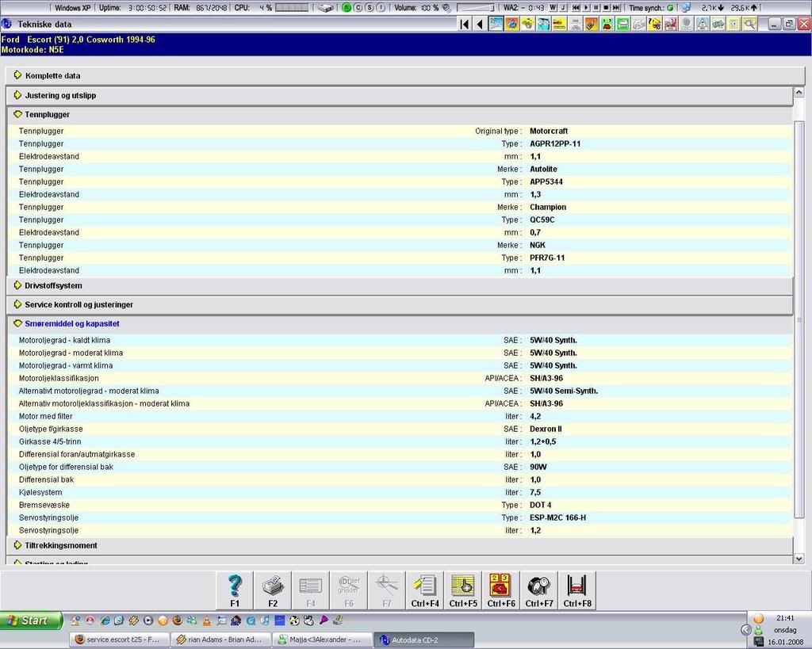Click the Ctrl+F6 red car numbers button

pyautogui.click(x=501, y=590)
